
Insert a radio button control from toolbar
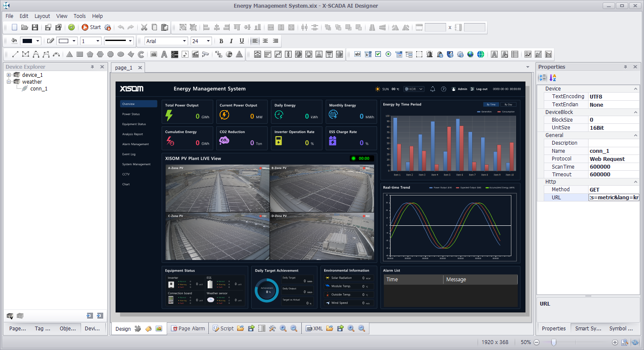pyautogui.click(x=388, y=54)
